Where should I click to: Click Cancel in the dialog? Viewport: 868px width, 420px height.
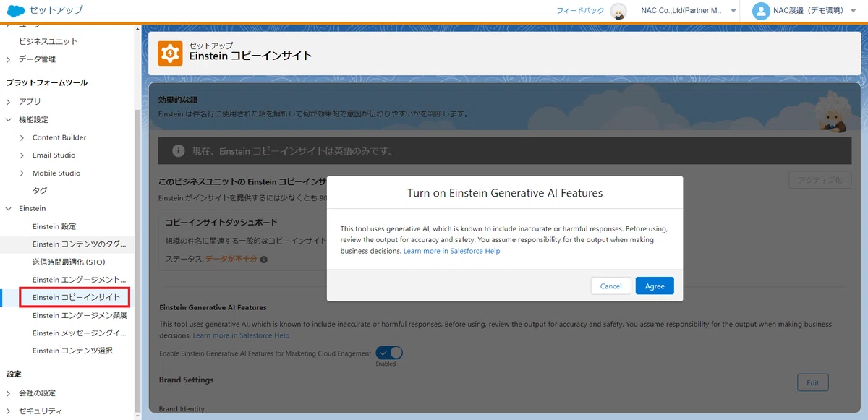coord(610,286)
